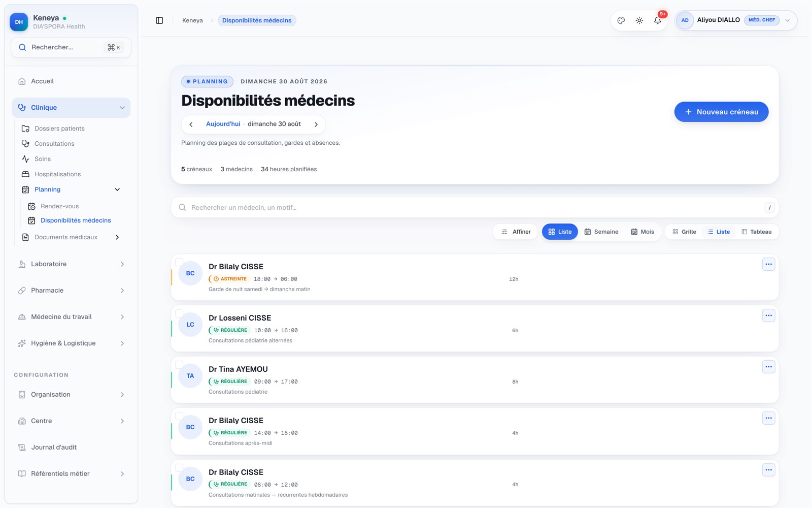Screen dimensions: 812x508
Task: Open Accueil home page
Action: click(71, 81)
